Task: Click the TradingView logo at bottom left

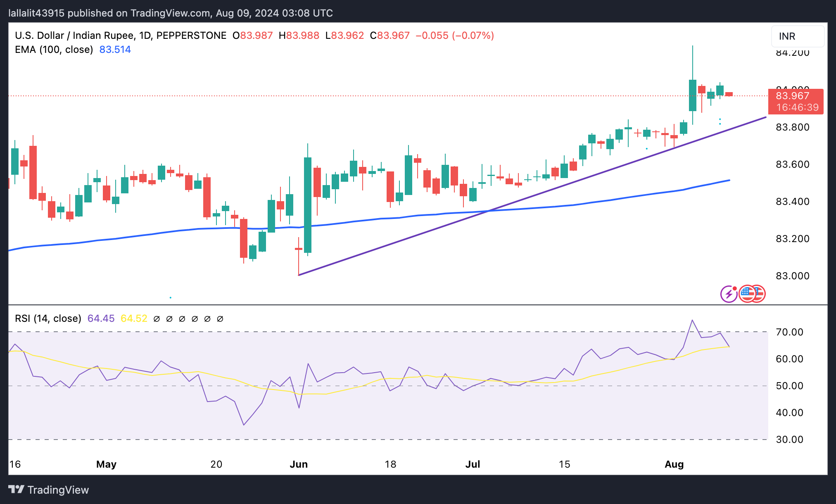Action: coord(49,490)
